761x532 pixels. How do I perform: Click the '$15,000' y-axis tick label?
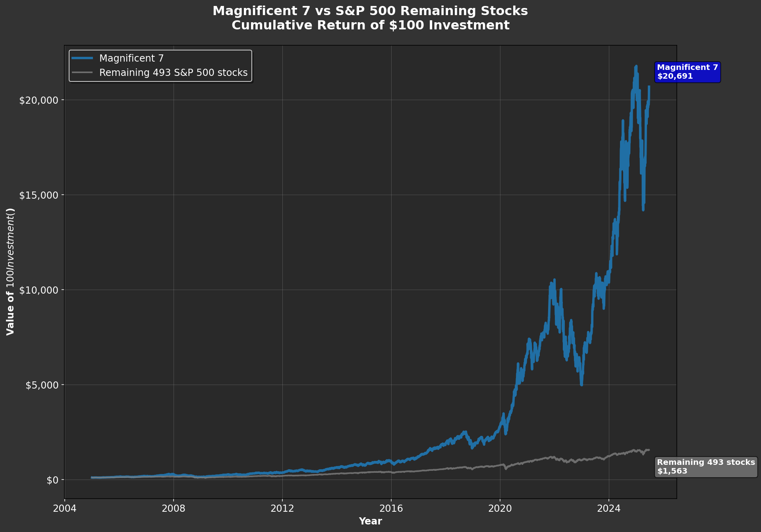click(x=39, y=195)
